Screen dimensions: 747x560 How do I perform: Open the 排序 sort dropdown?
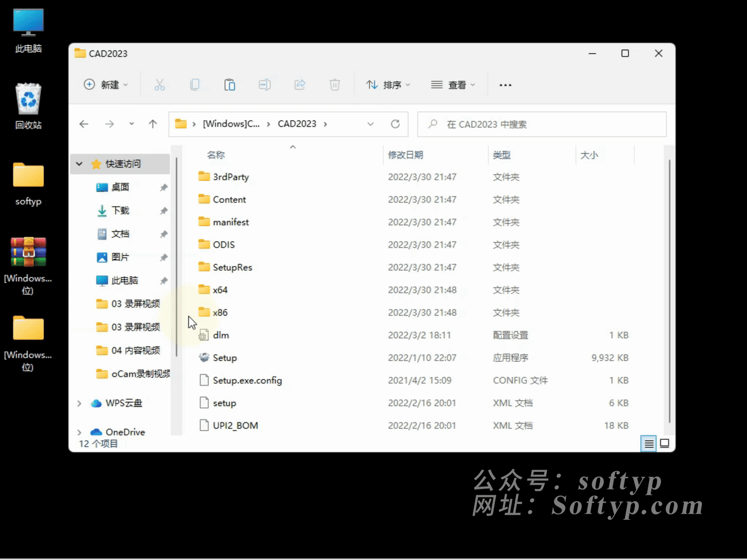pyautogui.click(x=388, y=85)
